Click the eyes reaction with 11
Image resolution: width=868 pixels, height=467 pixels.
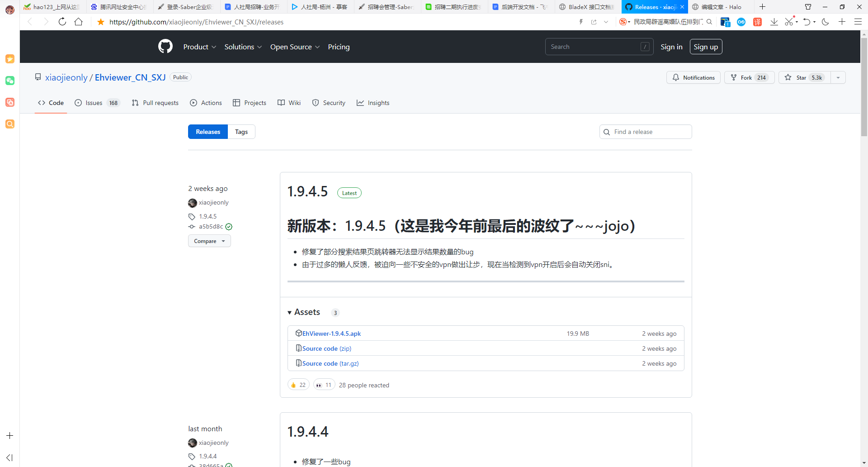pyautogui.click(x=324, y=385)
